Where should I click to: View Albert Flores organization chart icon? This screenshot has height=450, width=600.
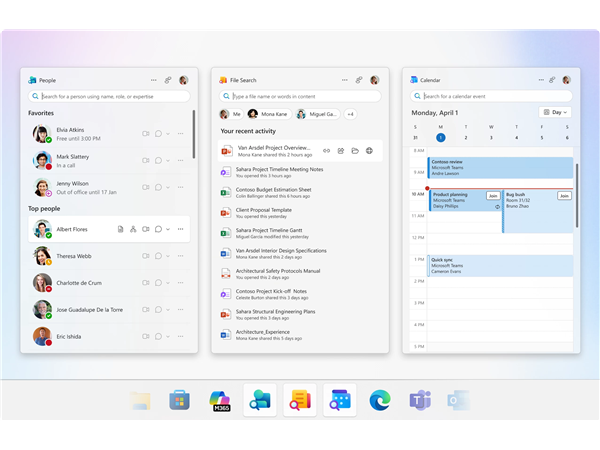[133, 229]
